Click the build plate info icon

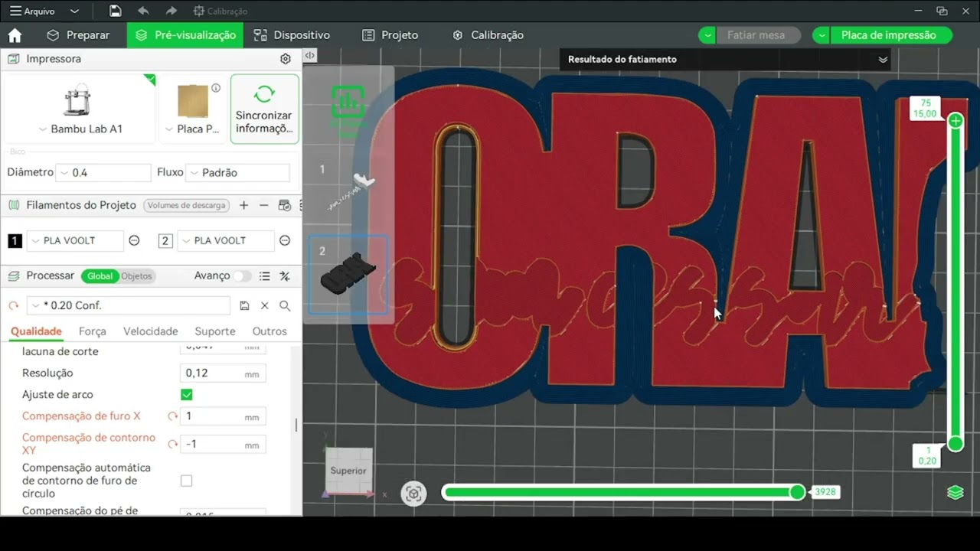[216, 88]
